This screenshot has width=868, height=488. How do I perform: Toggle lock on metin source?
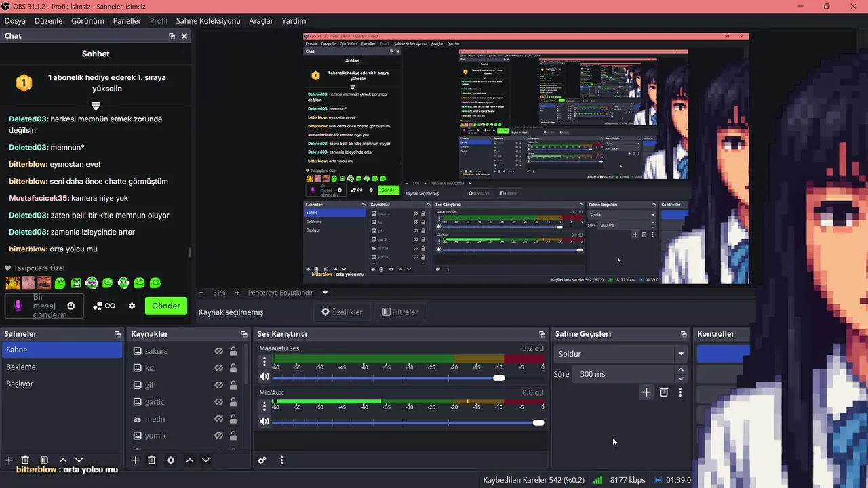pos(233,419)
